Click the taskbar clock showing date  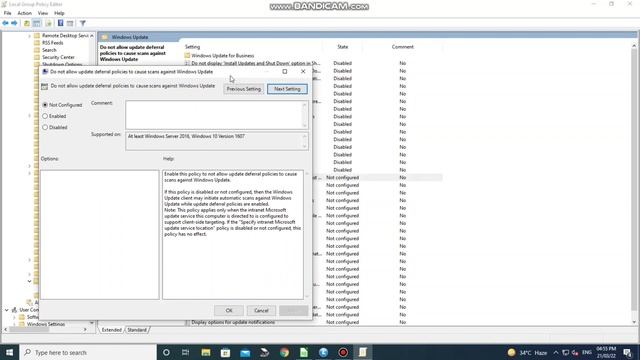(x=606, y=352)
